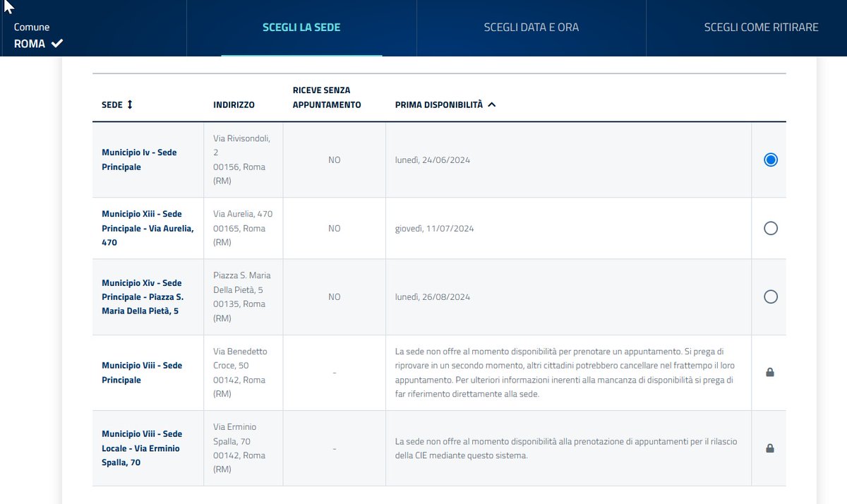Click lock icon for Municipio Viii Sede Principale
This screenshot has height=504, width=847.
click(x=770, y=372)
